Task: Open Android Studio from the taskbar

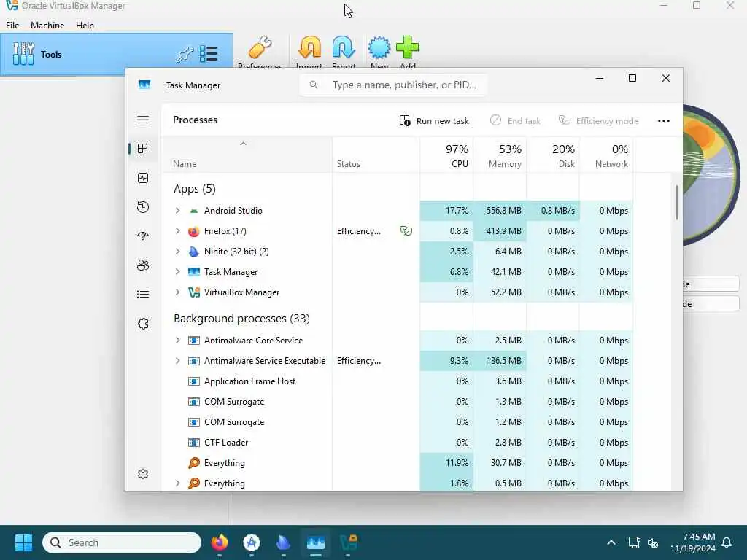Action: (x=252, y=542)
